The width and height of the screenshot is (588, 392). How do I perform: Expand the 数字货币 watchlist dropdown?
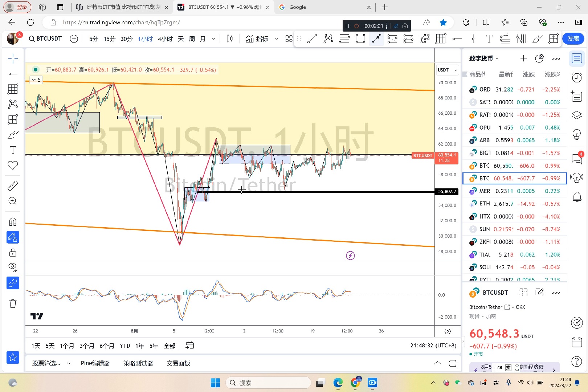484,58
